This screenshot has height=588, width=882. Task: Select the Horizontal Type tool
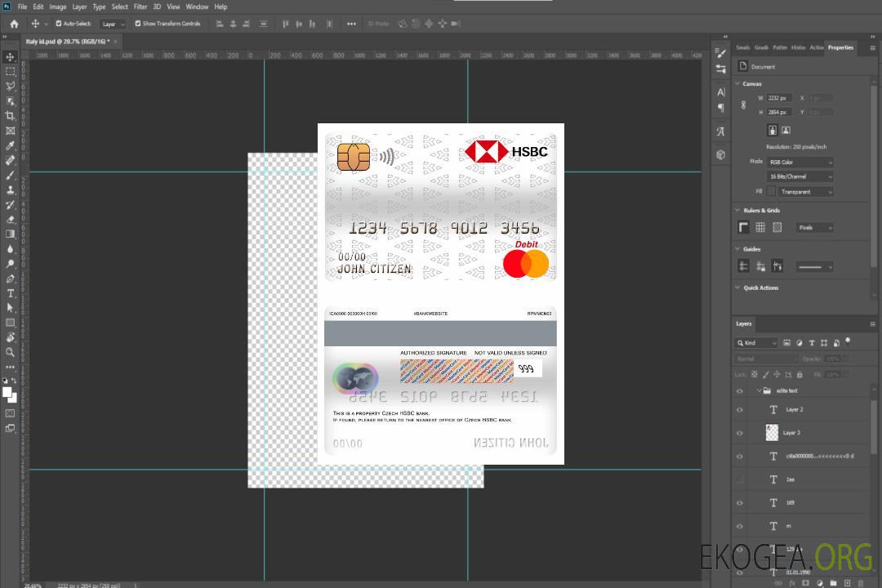tap(11, 293)
